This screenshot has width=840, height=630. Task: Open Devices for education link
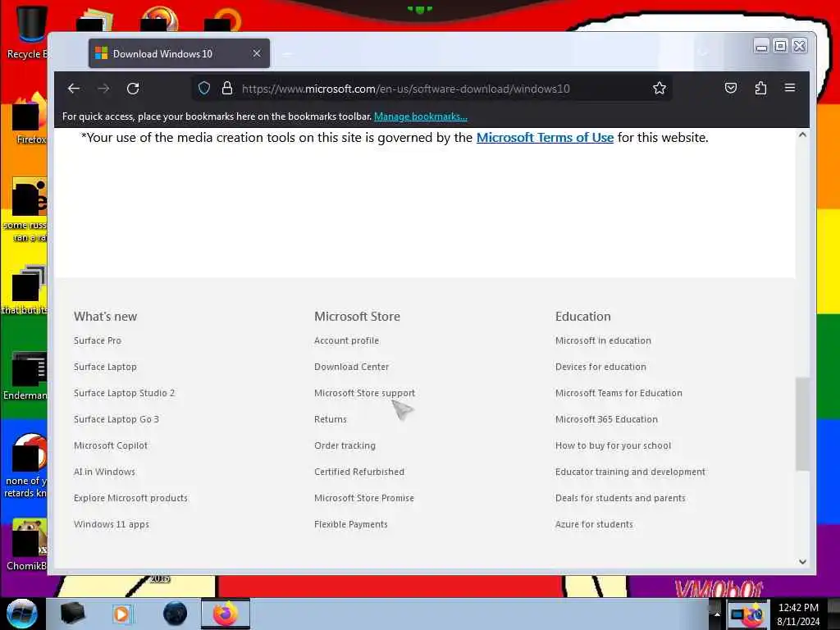pyautogui.click(x=600, y=367)
